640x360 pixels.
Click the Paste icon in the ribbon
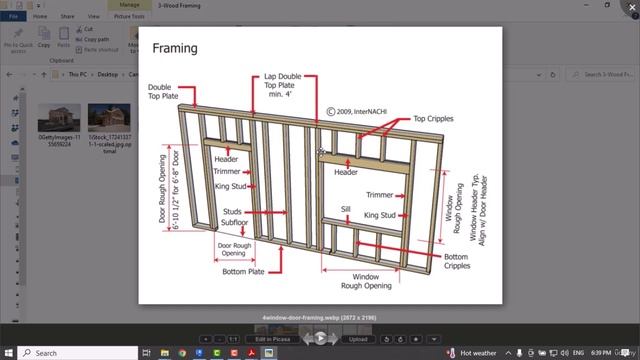(64, 37)
